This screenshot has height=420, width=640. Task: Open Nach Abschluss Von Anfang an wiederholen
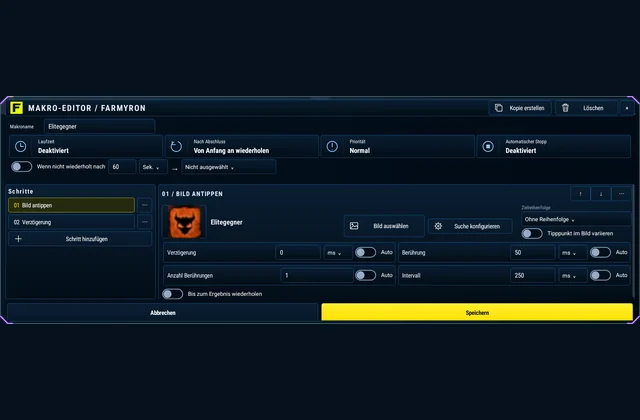(242, 147)
